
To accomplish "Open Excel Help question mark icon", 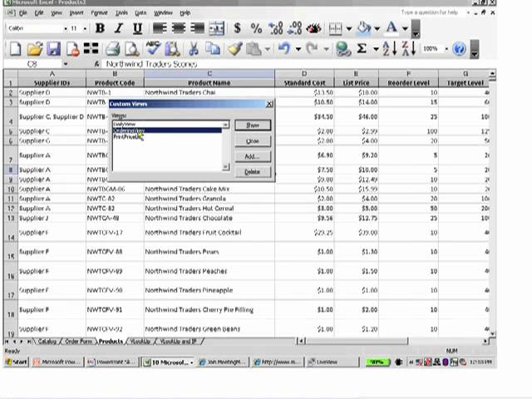I will (459, 49).
